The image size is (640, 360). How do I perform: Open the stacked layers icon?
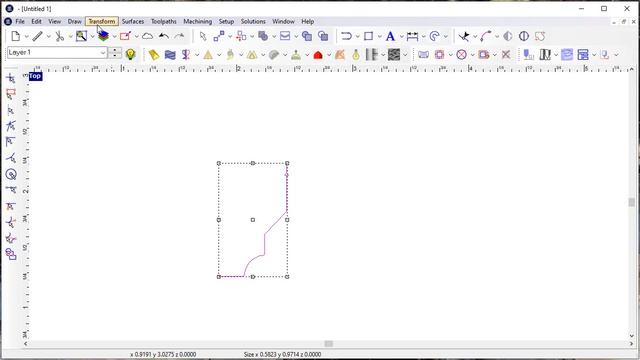click(x=103, y=36)
